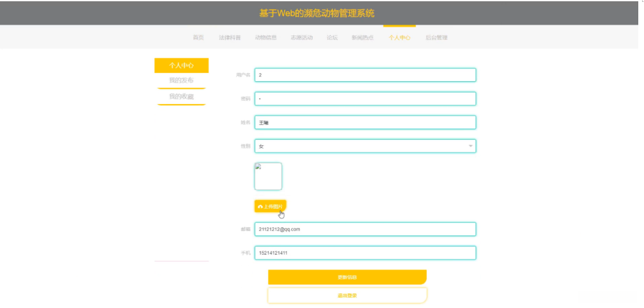This screenshot has width=644, height=308.
Task: Open 我的发布 in the sidebar
Action: pos(181,81)
